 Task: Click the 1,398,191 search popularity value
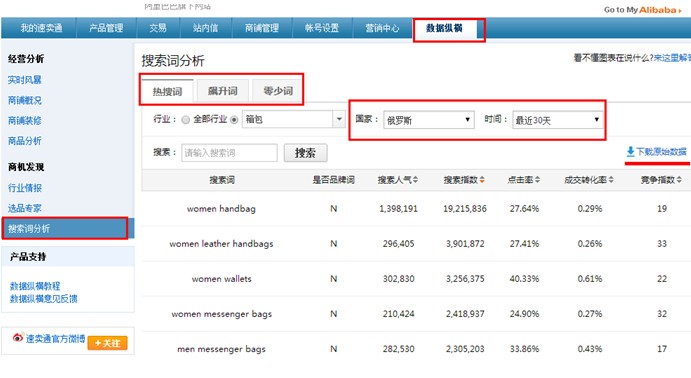tap(398, 209)
